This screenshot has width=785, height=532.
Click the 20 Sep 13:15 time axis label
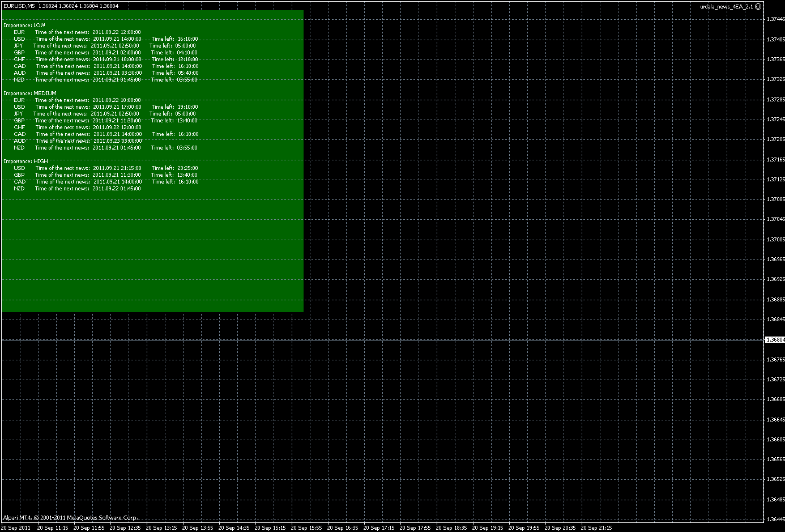161,528
